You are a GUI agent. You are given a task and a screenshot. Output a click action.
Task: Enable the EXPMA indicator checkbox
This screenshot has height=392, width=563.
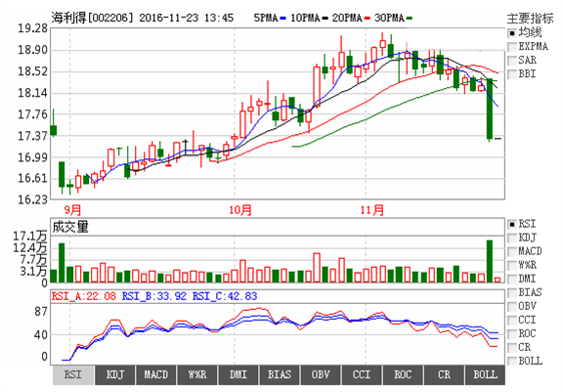[x=512, y=47]
